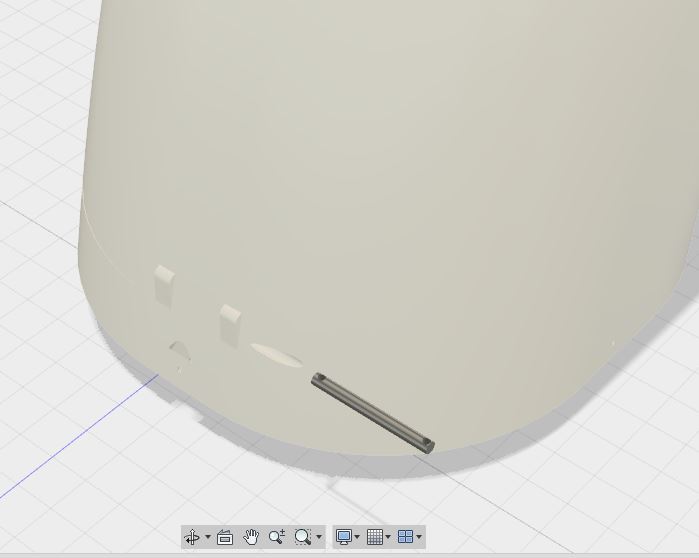Click the Grid and Snaps icon
Viewport: 699px width, 558px height.
tap(375, 537)
